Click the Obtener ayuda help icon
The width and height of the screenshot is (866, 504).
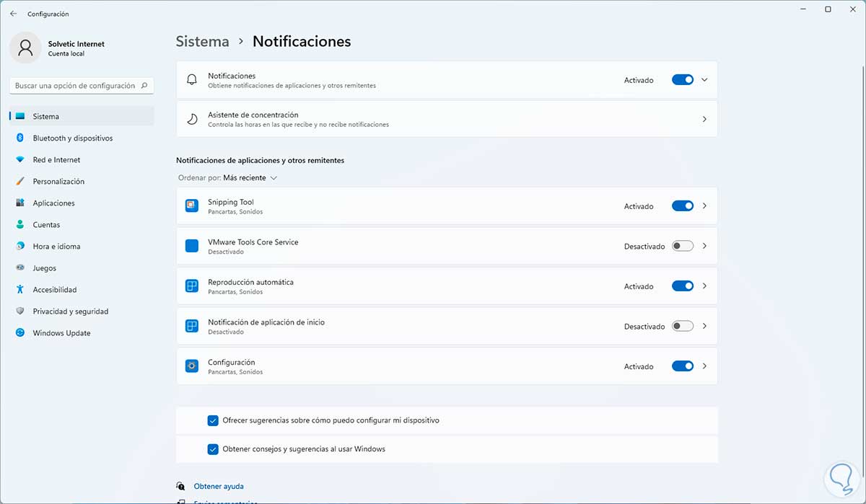tap(180, 486)
